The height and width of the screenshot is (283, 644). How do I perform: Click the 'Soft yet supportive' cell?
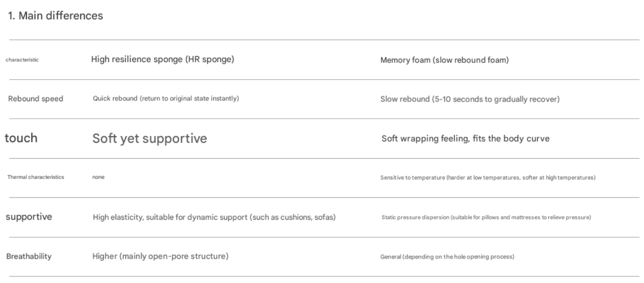click(149, 139)
